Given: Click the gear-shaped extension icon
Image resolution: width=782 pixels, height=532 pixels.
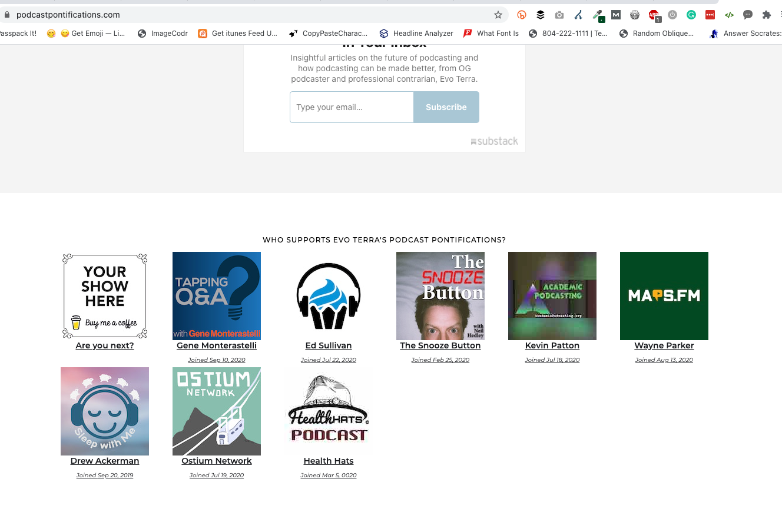Looking at the screenshot, I should point(635,15).
